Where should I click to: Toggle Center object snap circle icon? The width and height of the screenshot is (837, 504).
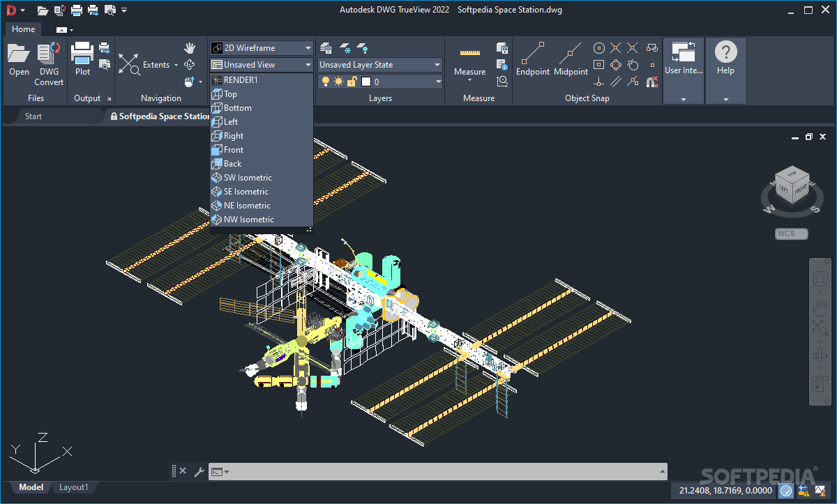(598, 48)
